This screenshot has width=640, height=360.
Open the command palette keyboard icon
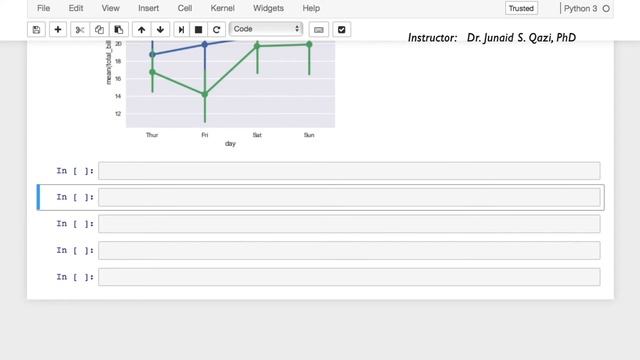(x=319, y=29)
